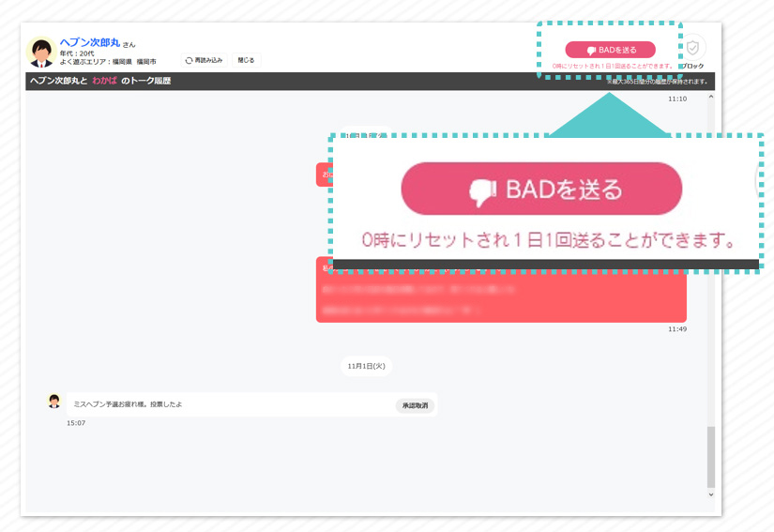The height and width of the screenshot is (532, 774).
Task: Click the 承認取消 button on the message
Action: tap(415, 405)
